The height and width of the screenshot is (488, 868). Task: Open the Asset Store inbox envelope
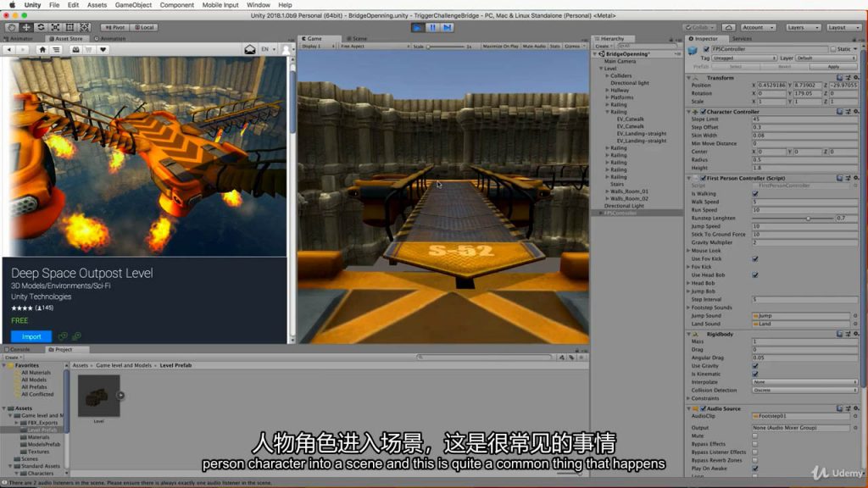[250, 50]
